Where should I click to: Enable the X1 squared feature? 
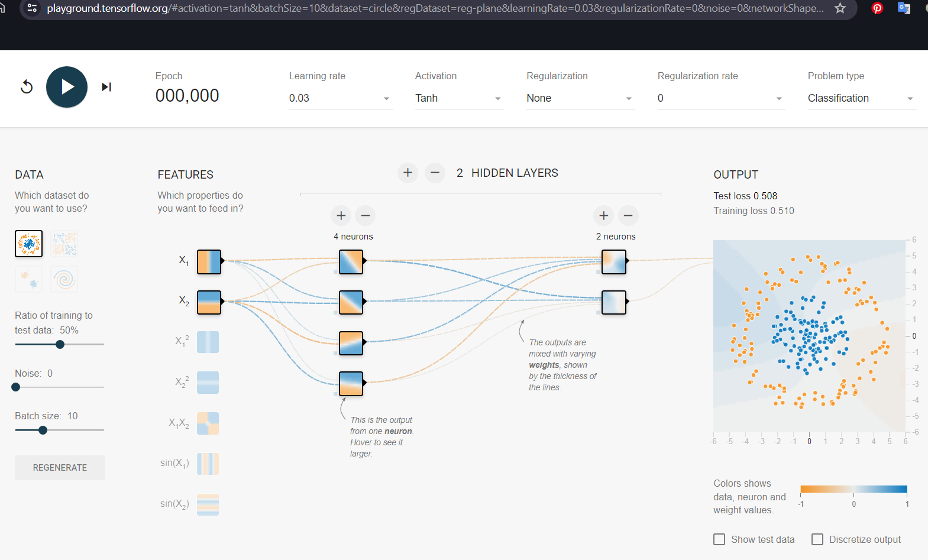(208, 342)
